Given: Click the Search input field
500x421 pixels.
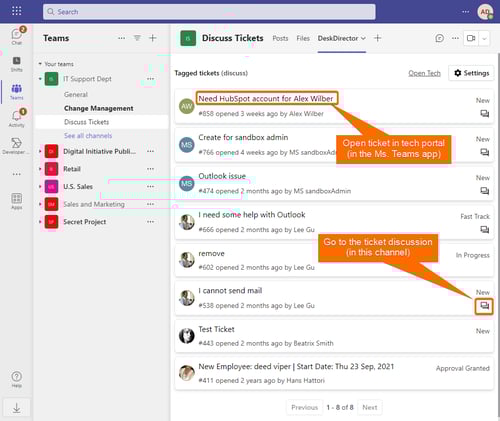Looking at the screenshot, I should pos(209,12).
